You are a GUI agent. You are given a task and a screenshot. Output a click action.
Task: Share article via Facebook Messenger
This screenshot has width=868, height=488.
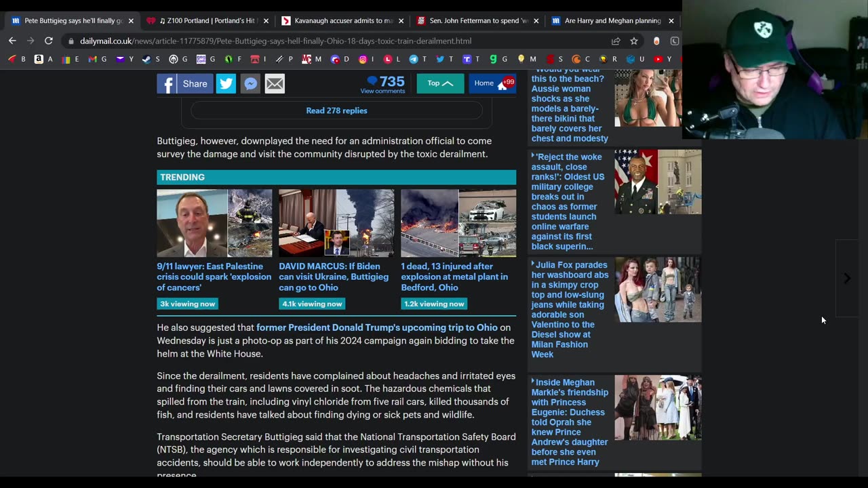tap(250, 83)
